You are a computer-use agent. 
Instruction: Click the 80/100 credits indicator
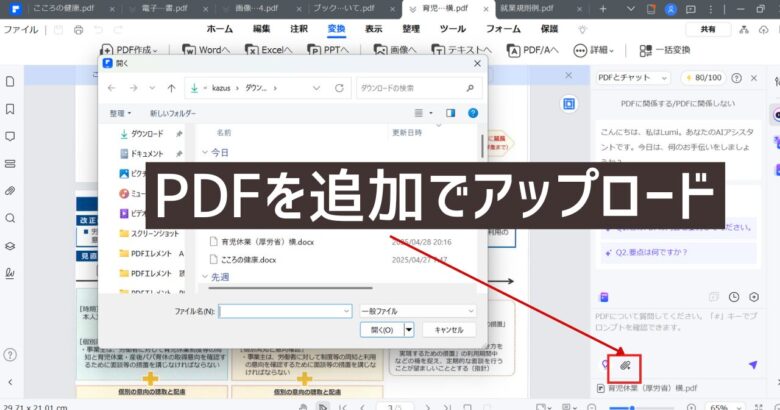point(703,78)
